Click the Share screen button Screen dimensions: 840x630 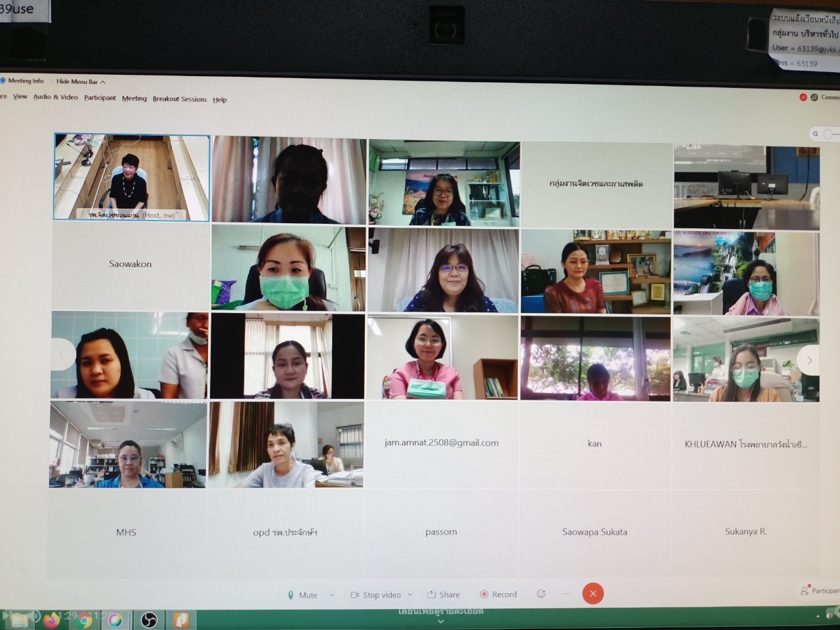444,595
